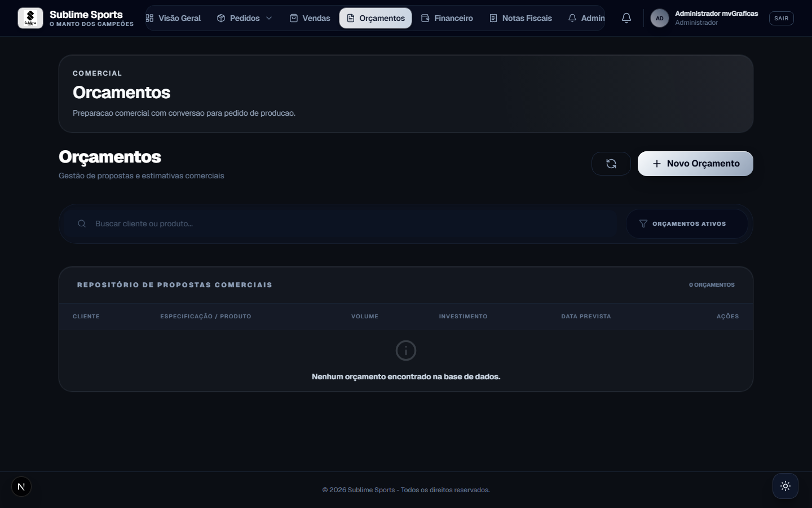Click the VOLUME column header
This screenshot has width=812, height=508.
click(365, 317)
